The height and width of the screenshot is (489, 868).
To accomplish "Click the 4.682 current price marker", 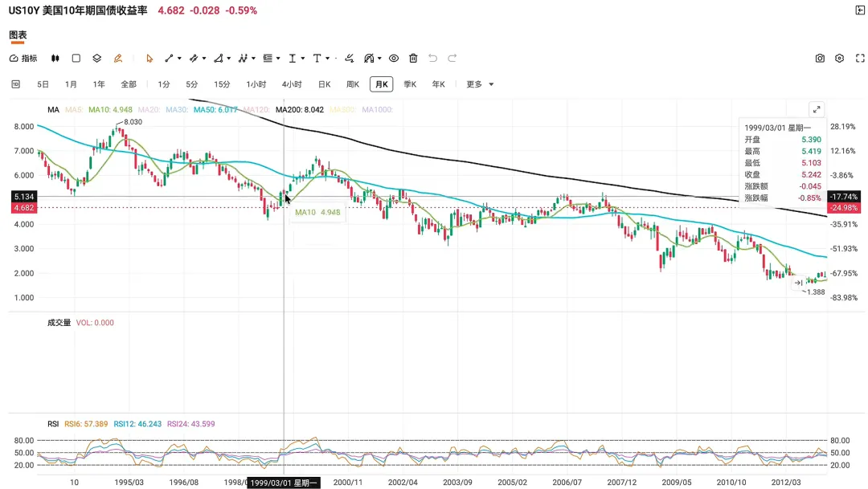I will tap(24, 208).
